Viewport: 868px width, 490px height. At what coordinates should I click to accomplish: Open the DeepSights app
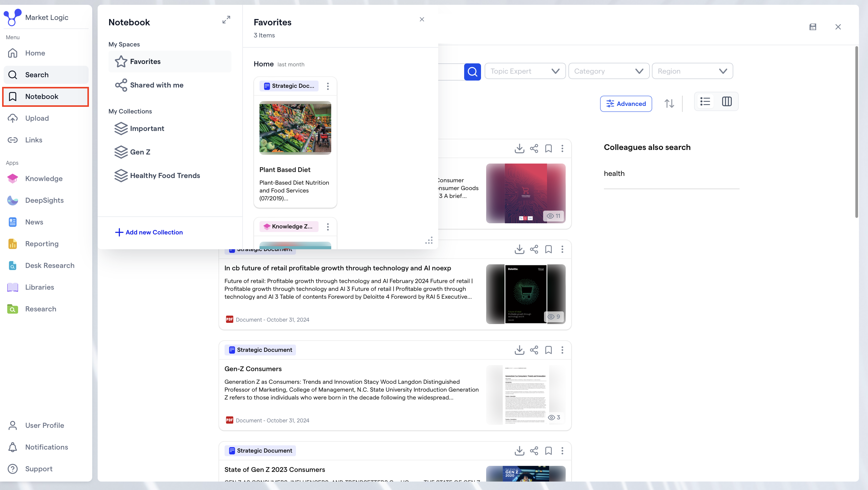pyautogui.click(x=44, y=200)
